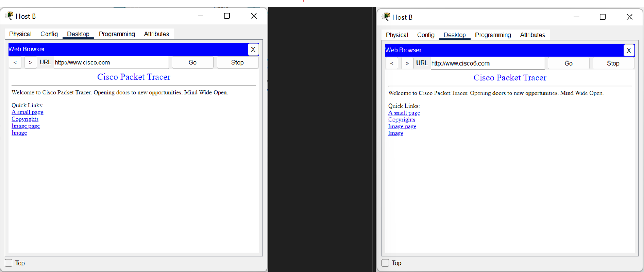644x272 pixels.
Task: Open 'Image page' link in right window
Action: pos(402,127)
